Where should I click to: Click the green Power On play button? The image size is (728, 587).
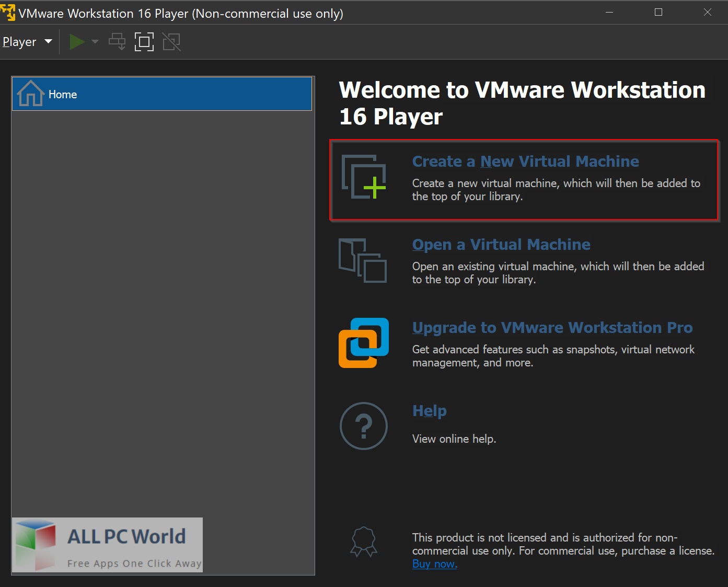coord(77,42)
